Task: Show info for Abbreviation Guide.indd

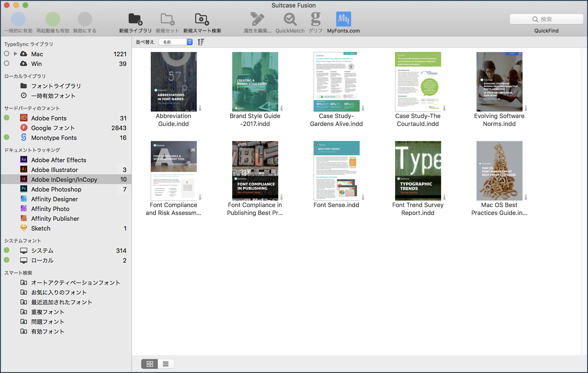Action: click(x=200, y=108)
